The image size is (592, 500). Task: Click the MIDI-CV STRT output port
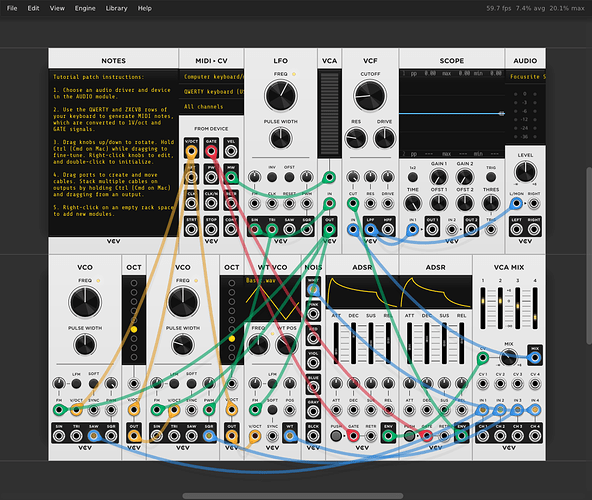pos(191,229)
